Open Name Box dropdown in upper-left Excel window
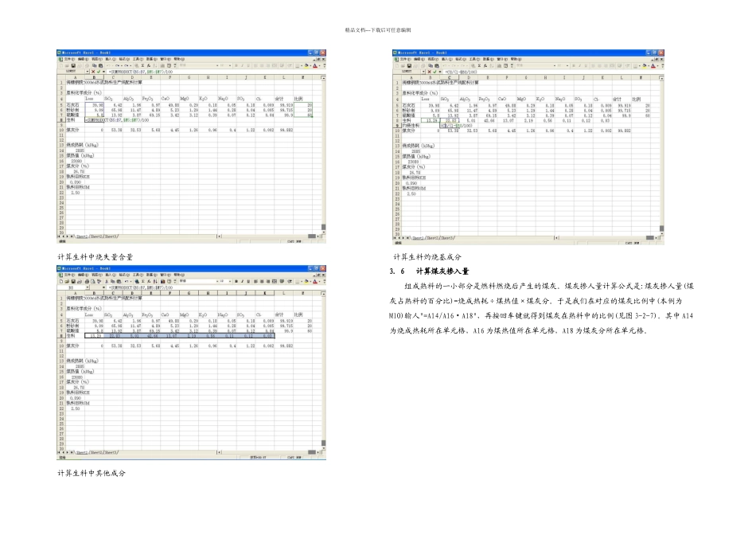This screenshot has height=535, width=756. pos(88,72)
